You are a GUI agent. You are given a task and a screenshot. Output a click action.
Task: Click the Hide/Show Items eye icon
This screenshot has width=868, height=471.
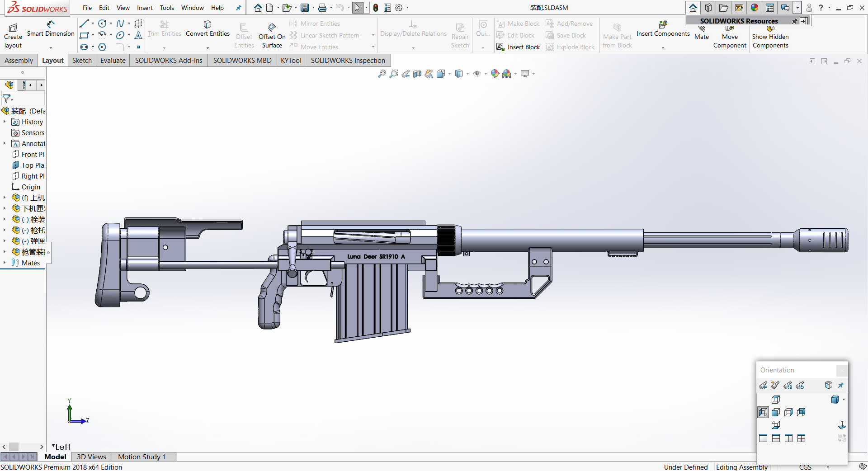tap(477, 74)
